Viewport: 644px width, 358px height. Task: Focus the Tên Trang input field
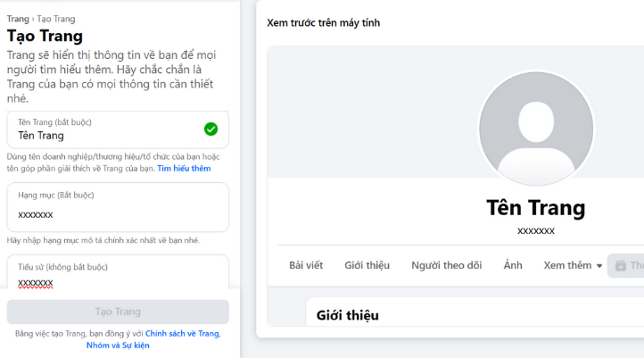pos(107,135)
